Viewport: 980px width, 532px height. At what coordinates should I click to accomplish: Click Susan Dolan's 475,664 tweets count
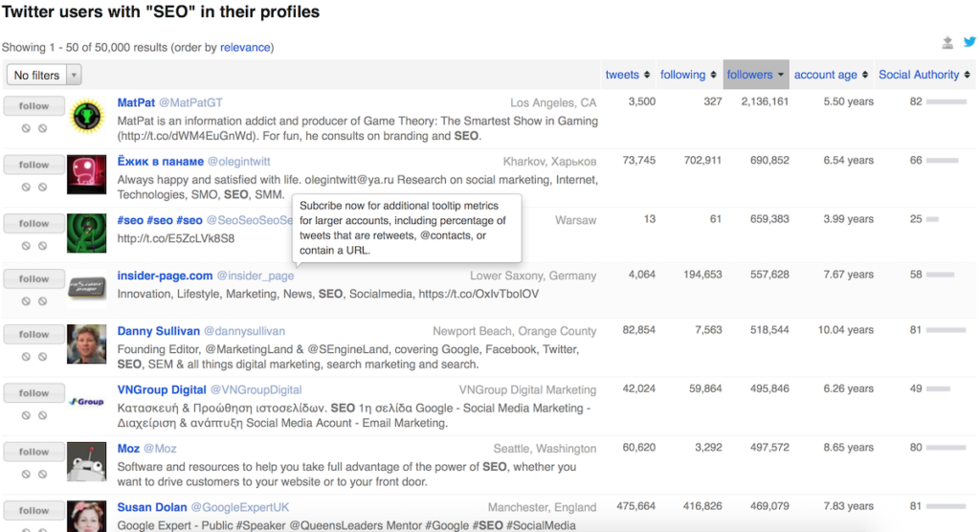636,506
